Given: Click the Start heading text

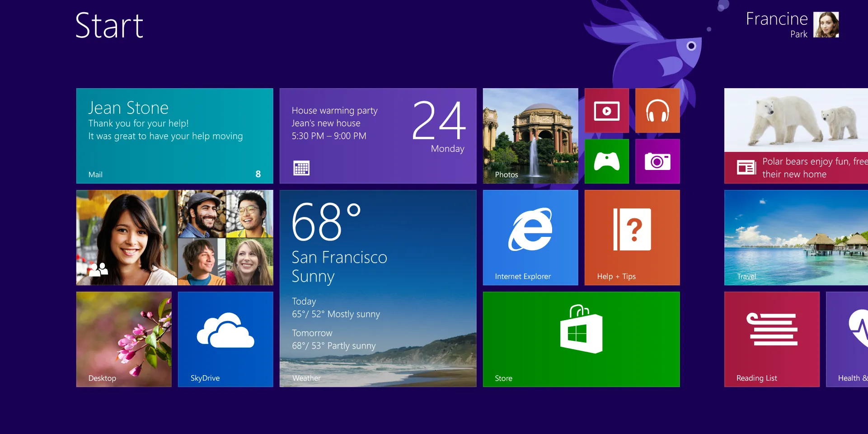Looking at the screenshot, I should tap(109, 25).
